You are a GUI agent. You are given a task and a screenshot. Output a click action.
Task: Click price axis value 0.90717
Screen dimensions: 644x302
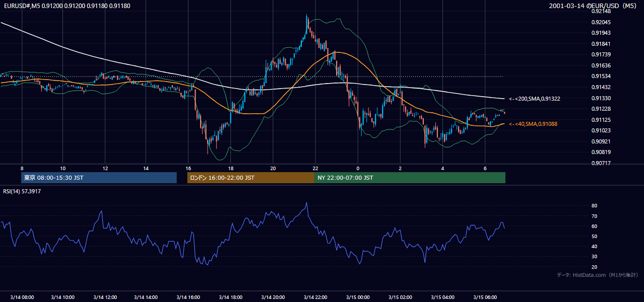(601, 163)
